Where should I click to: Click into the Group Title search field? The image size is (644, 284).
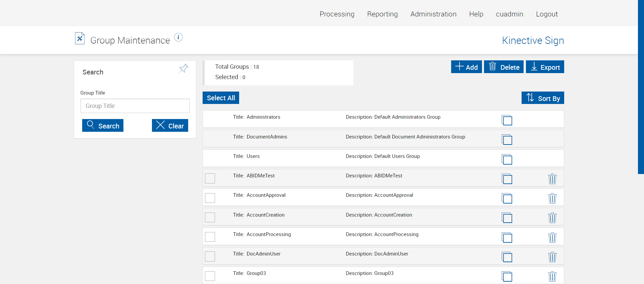click(135, 106)
